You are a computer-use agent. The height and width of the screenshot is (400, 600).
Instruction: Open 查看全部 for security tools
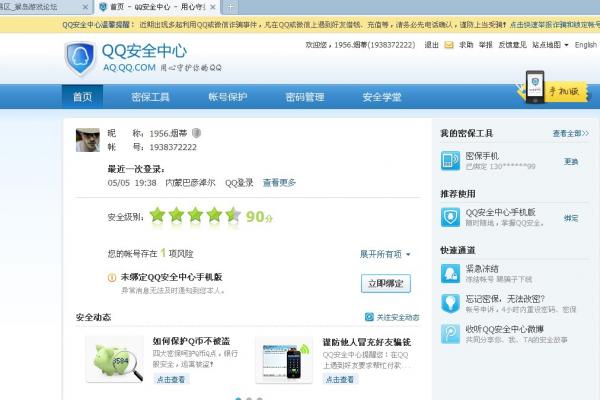pyautogui.click(x=571, y=133)
